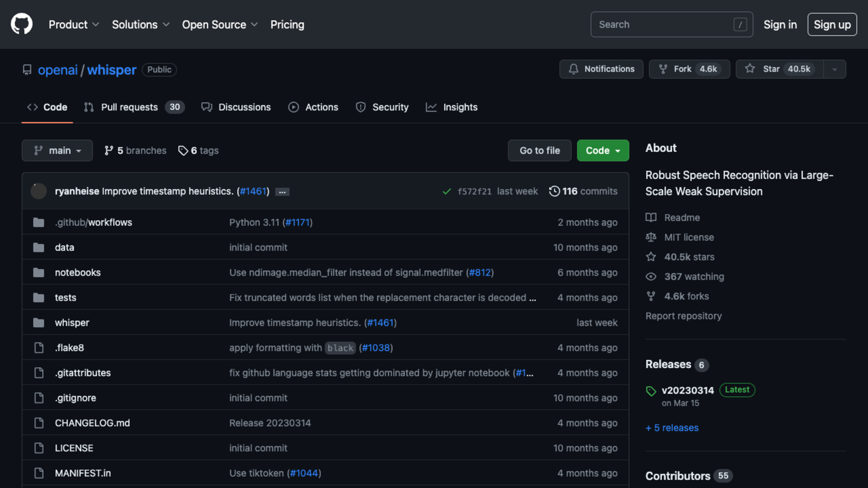Open the Star lists dropdown arrow
This screenshot has width=868, height=488.
(x=835, y=69)
